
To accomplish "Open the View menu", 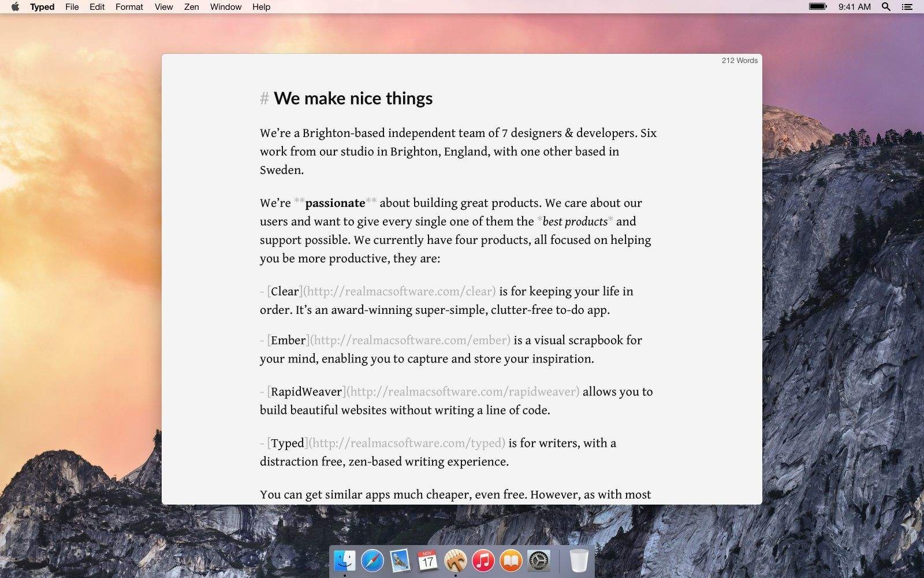I will tap(164, 7).
